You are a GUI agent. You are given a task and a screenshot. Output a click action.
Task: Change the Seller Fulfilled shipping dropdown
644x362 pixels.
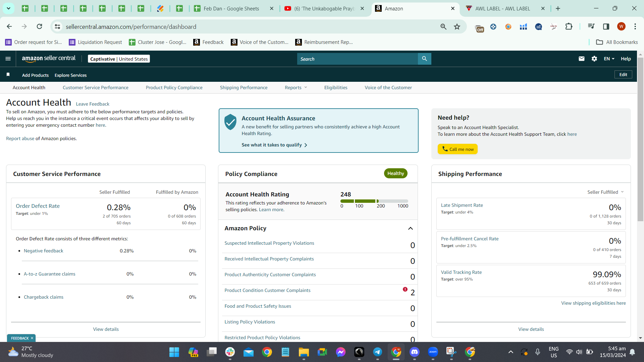point(605,192)
